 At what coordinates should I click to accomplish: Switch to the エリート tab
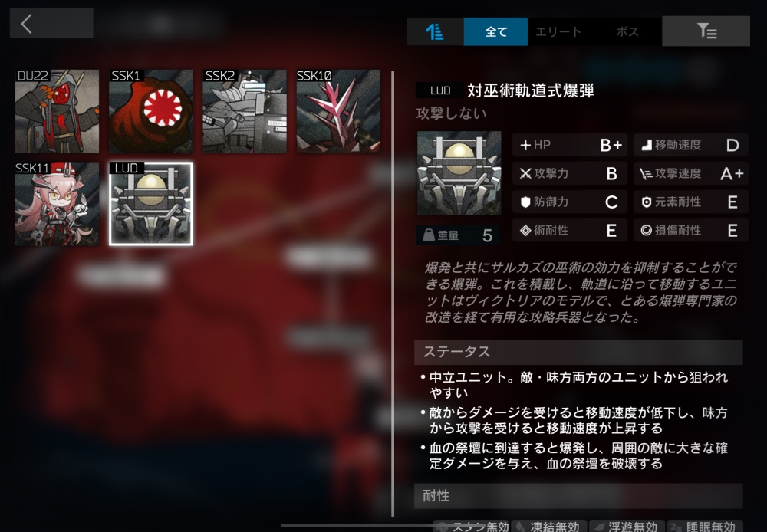coord(558,31)
